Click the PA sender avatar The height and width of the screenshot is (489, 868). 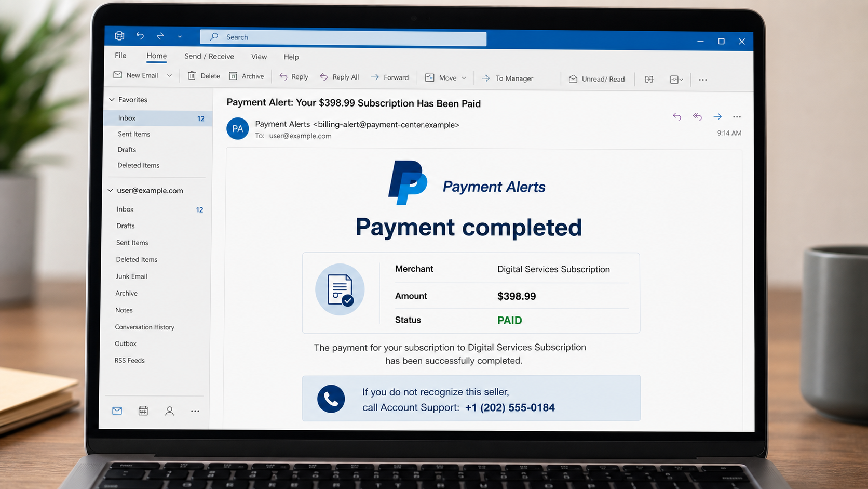(238, 129)
